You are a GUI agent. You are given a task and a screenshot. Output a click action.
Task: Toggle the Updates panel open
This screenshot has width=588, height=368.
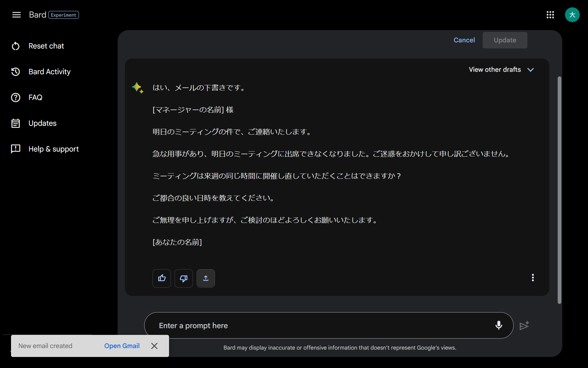pyautogui.click(x=42, y=123)
